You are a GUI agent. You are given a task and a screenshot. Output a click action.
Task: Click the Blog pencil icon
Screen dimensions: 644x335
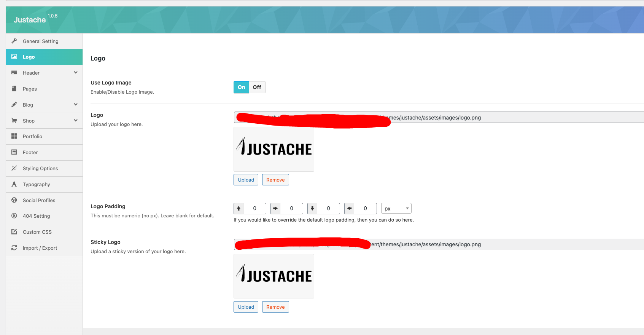(x=14, y=105)
